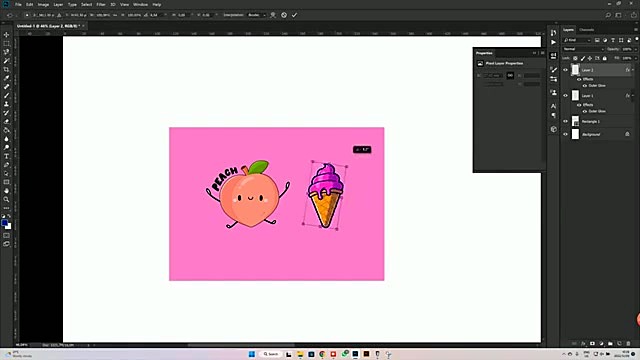Select the Pen tool
The image size is (640, 360).
(6, 165)
